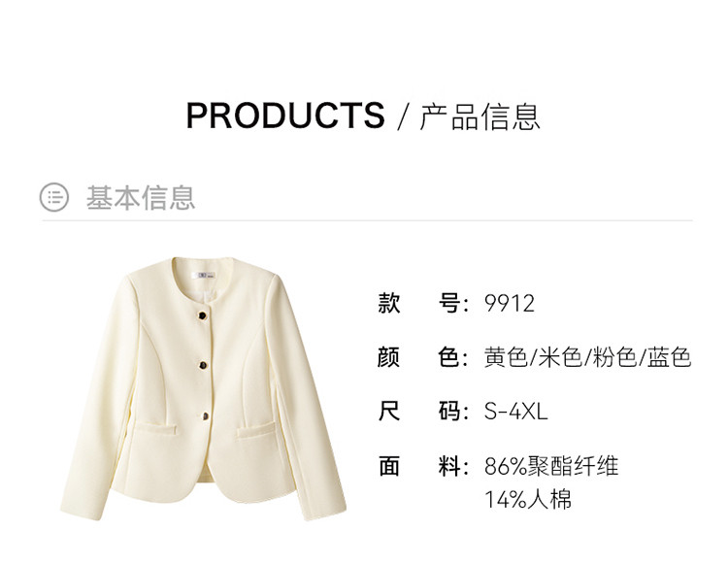Click the size range S-4XL
The image size is (728, 564).
pos(515,412)
